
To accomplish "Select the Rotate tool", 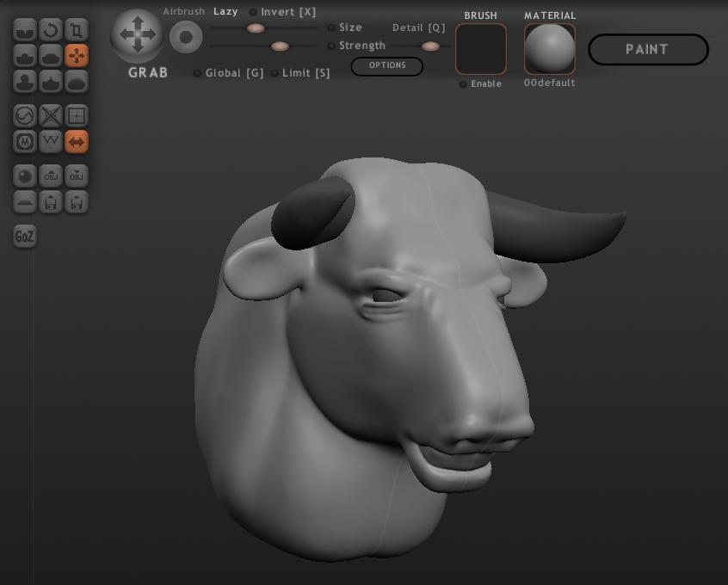I will tap(51, 30).
